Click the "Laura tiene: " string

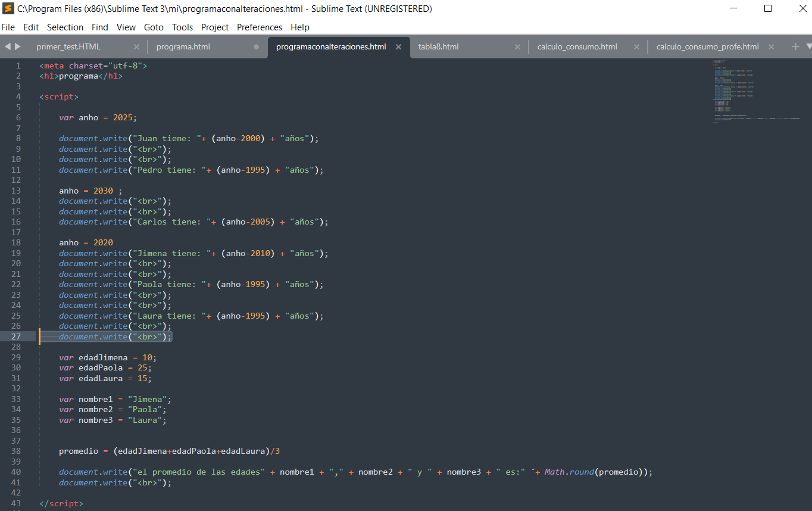(170, 316)
